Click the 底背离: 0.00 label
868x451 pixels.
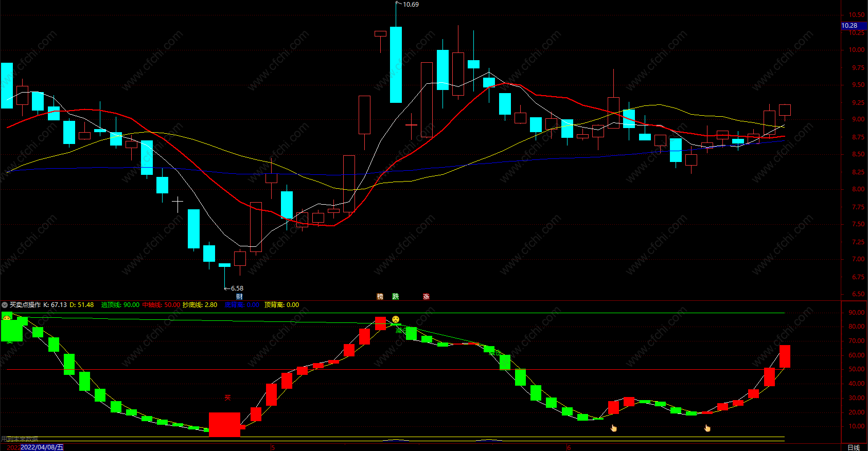242,305
